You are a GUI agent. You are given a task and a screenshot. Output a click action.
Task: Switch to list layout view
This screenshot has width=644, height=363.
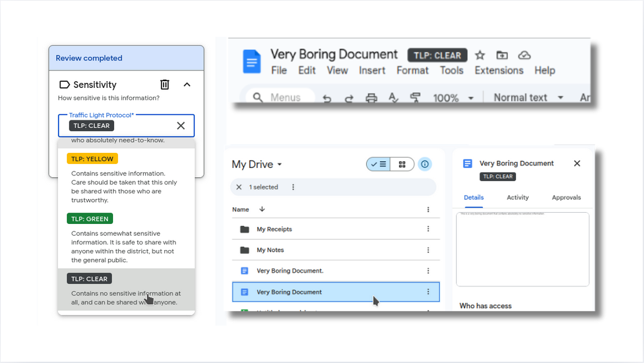[378, 164]
